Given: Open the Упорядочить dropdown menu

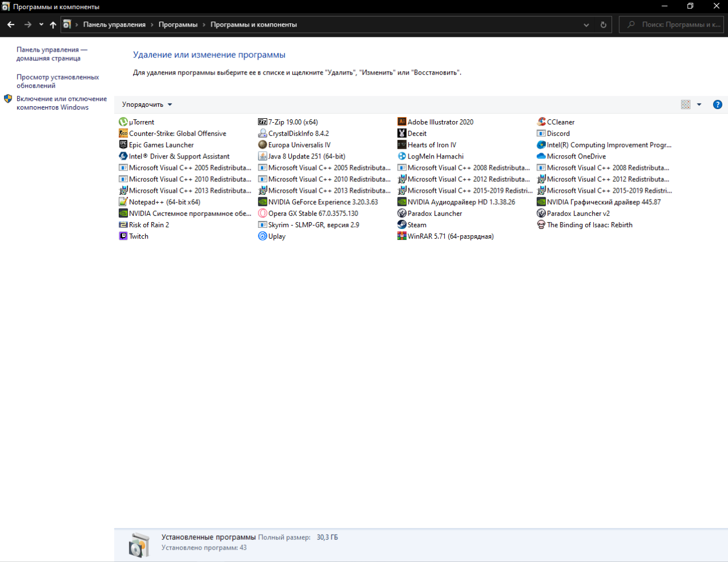Looking at the screenshot, I should point(147,105).
